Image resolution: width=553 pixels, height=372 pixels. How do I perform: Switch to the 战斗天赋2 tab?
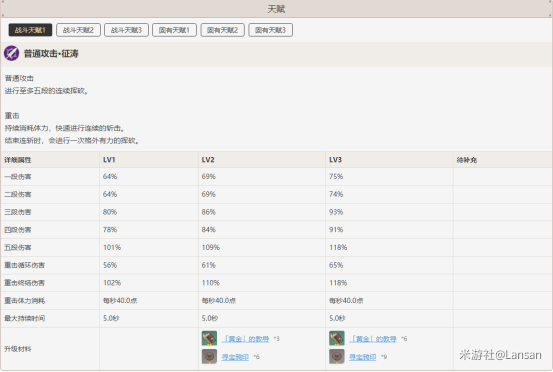(x=78, y=30)
